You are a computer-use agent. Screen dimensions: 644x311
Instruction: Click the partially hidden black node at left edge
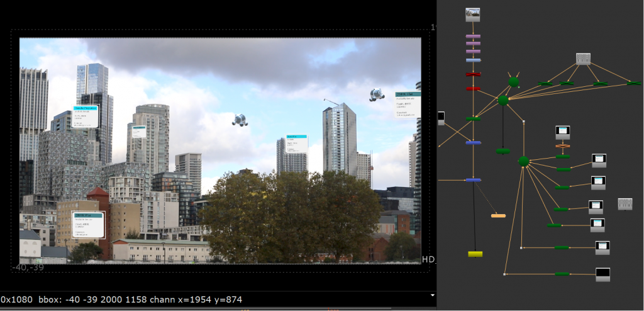(441, 118)
